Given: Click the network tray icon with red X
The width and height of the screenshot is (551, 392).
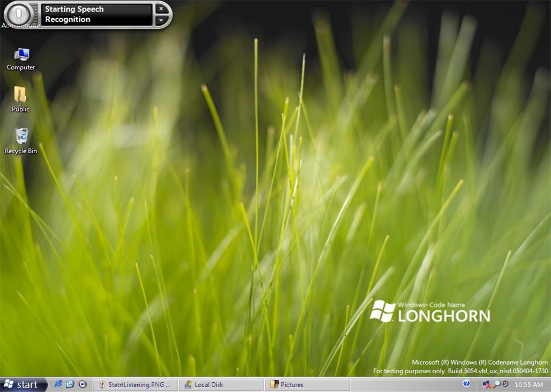Looking at the screenshot, I should [x=487, y=384].
